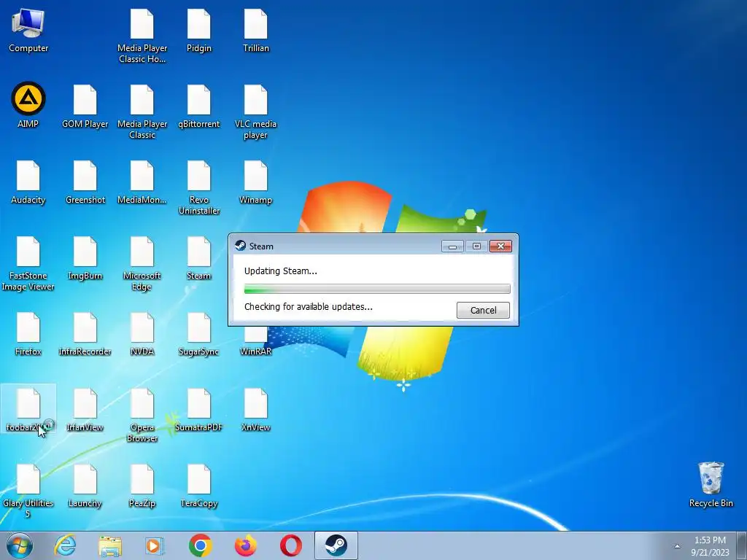Select the Winamp desktop shortcut

256,183
